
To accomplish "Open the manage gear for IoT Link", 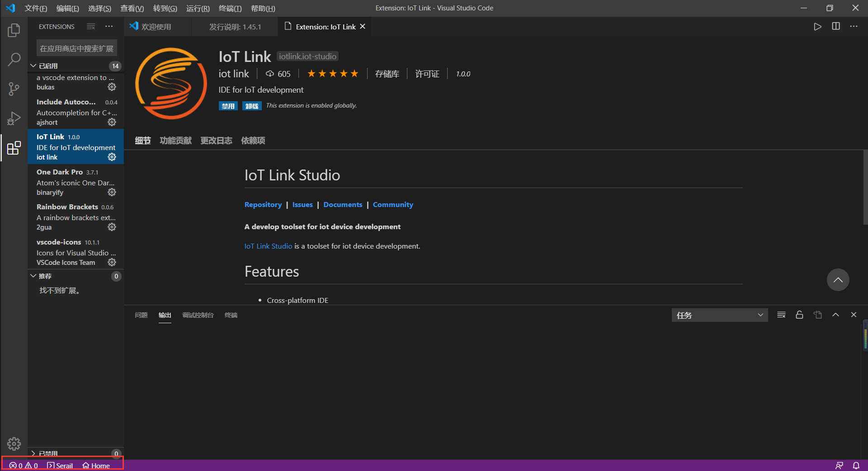I will [x=112, y=157].
